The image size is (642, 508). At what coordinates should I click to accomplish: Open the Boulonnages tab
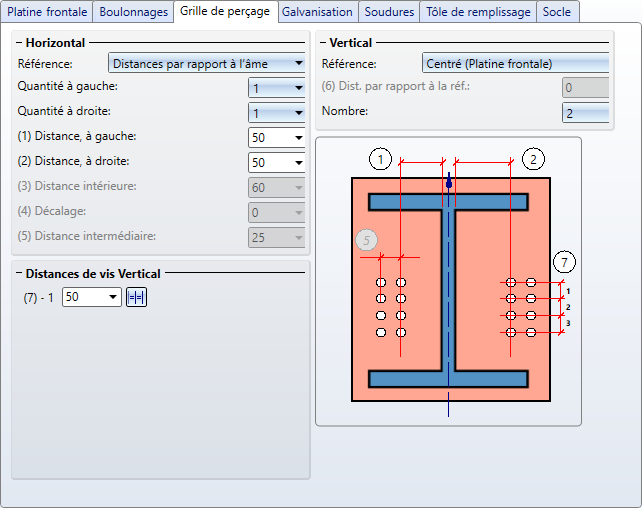pyautogui.click(x=133, y=12)
